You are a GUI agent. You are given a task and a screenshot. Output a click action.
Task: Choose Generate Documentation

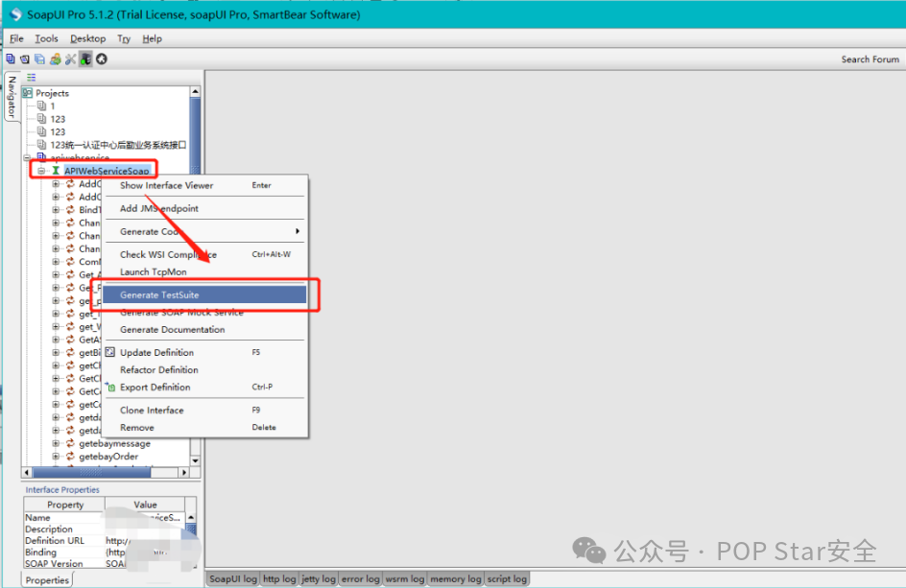pyautogui.click(x=204, y=330)
